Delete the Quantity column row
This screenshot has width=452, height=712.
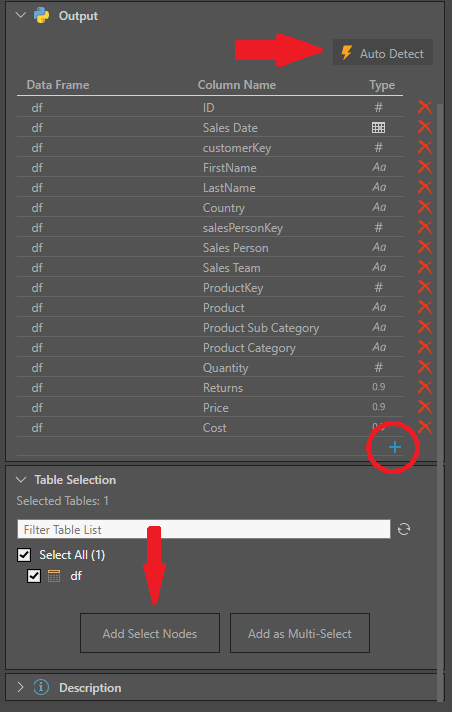425,367
